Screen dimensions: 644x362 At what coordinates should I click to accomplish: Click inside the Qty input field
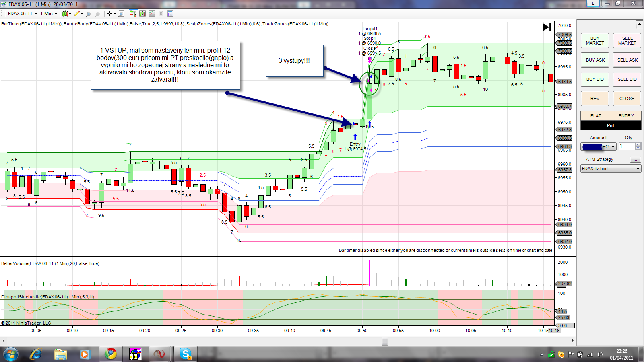[x=627, y=146]
